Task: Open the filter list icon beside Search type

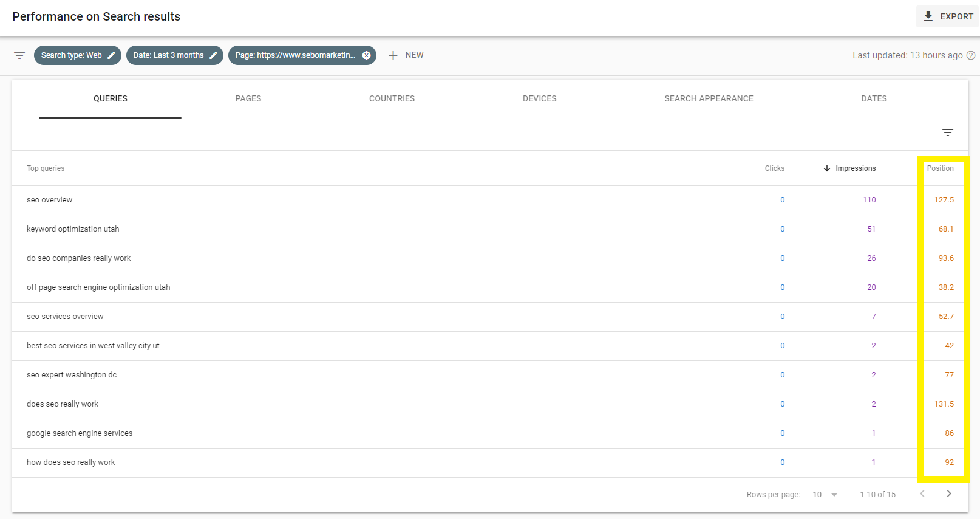Action: pyautogui.click(x=19, y=55)
